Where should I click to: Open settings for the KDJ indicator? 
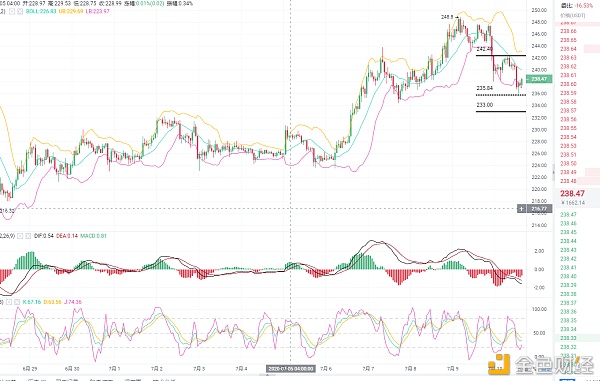coord(9,302)
